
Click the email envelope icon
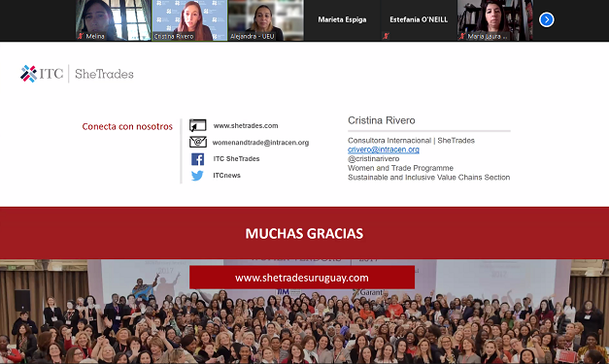(198, 142)
